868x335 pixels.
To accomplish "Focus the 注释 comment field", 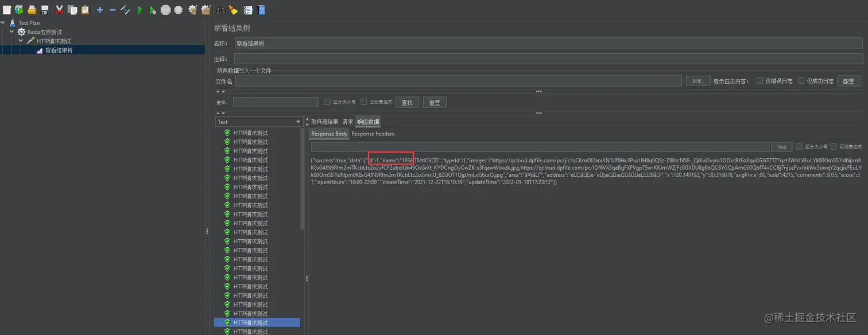I will pyautogui.click(x=548, y=59).
